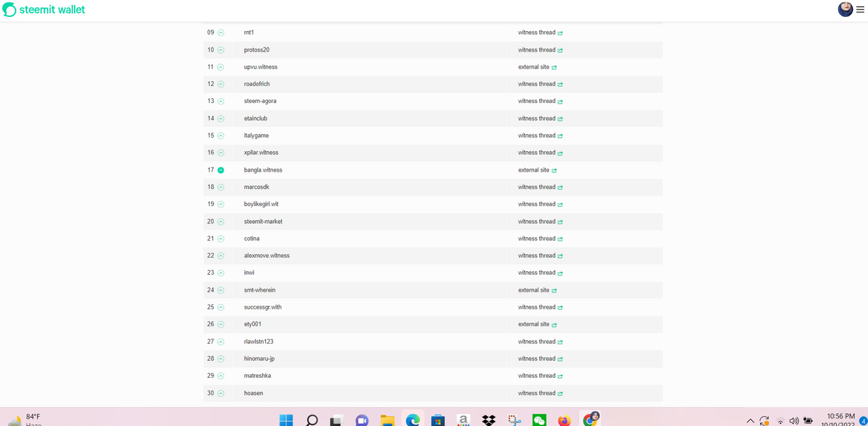Open the italygame account name

pos(256,136)
